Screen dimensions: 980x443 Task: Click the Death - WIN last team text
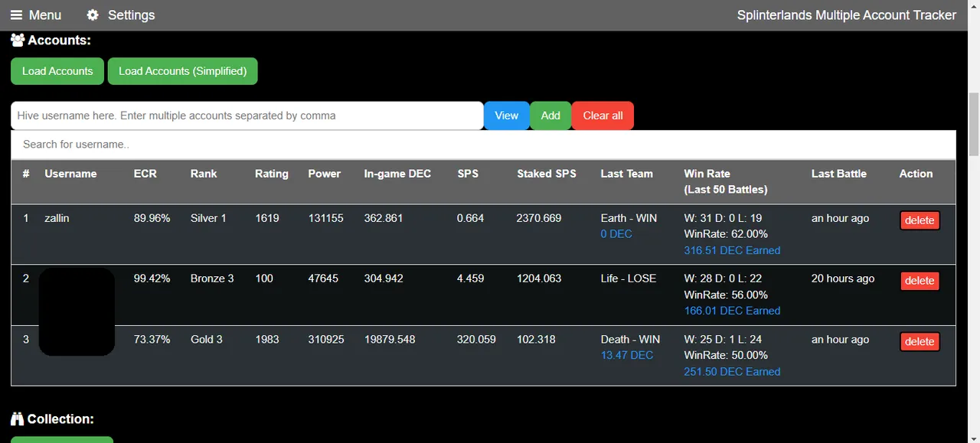pyautogui.click(x=630, y=339)
